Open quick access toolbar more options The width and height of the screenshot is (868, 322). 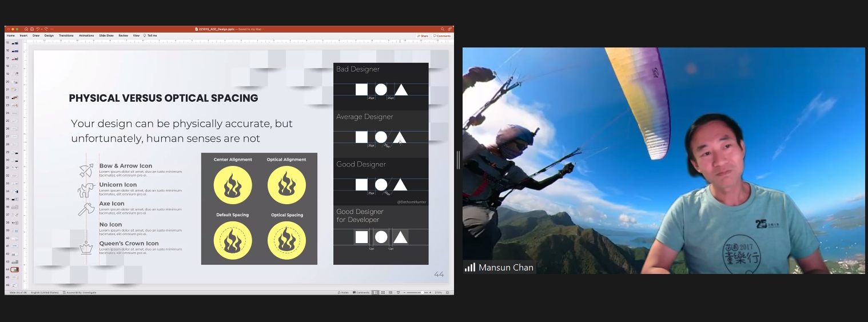click(52, 29)
